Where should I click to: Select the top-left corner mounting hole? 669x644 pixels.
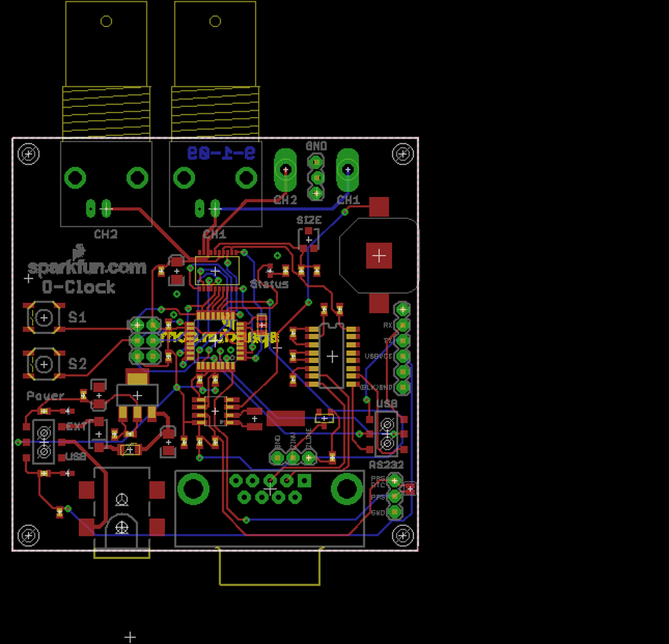28,154
